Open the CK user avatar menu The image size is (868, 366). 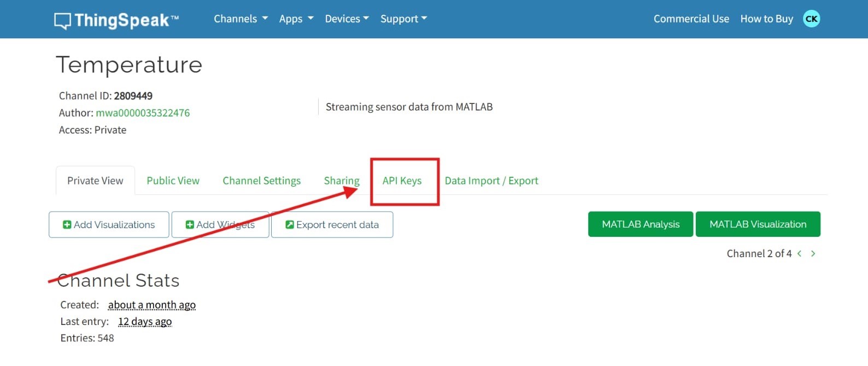[811, 19]
